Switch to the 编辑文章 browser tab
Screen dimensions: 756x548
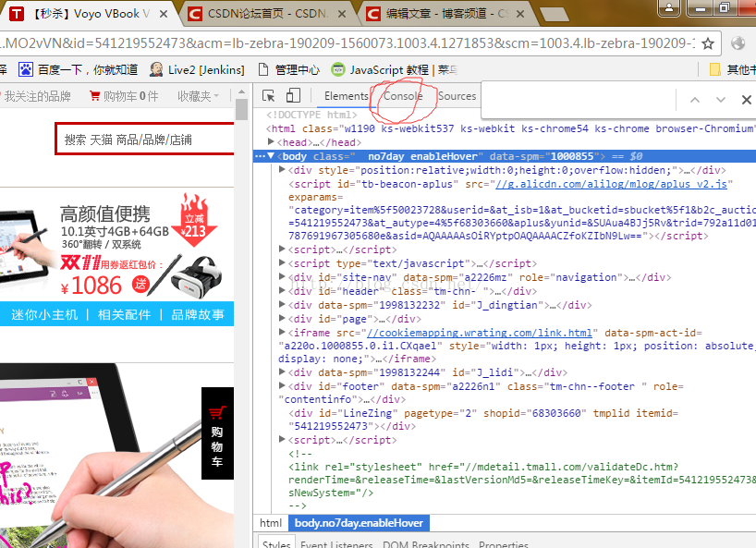coord(445,14)
